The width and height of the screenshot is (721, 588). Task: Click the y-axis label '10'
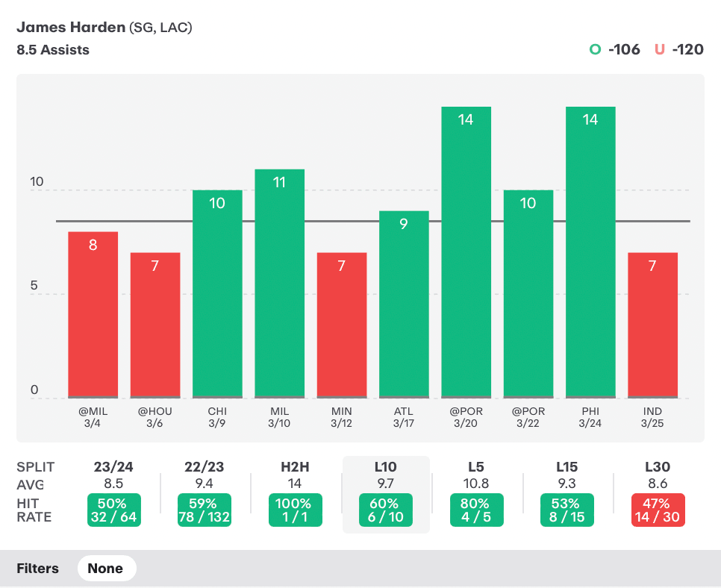coord(37,181)
